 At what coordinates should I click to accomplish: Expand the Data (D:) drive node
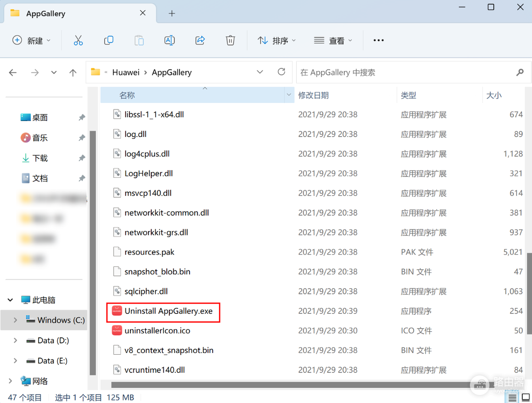[15, 340]
